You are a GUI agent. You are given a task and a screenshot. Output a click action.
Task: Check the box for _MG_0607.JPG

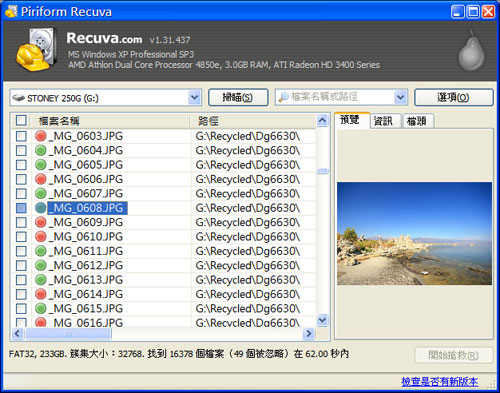pos(21,193)
